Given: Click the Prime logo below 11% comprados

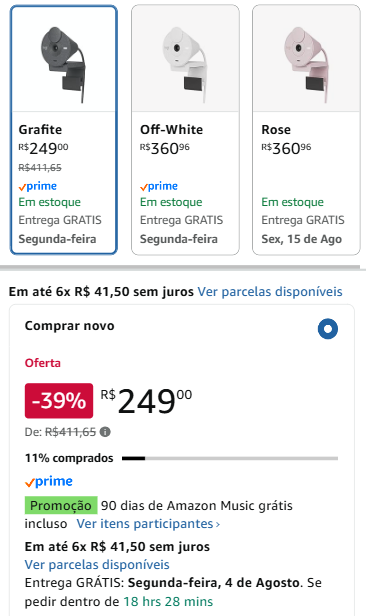Looking at the screenshot, I should pyautogui.click(x=49, y=481).
